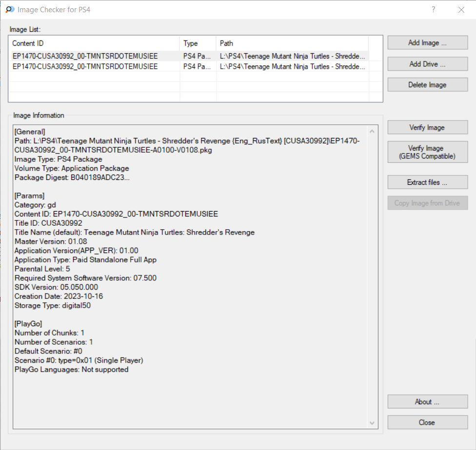The width and height of the screenshot is (476, 450).
Task: Click the scroll-down arrow in Image Information
Action: [372, 423]
